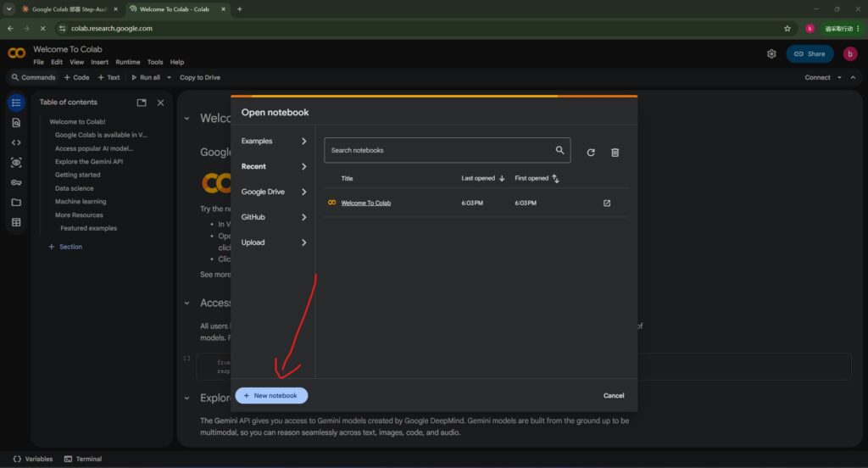Open the Table of contents sidebar icon
The width and height of the screenshot is (868, 468).
[16, 103]
